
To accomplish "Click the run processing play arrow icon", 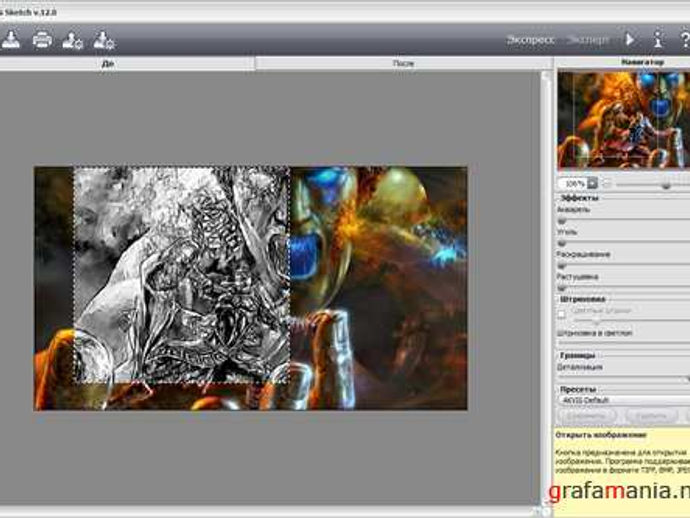I will point(630,40).
